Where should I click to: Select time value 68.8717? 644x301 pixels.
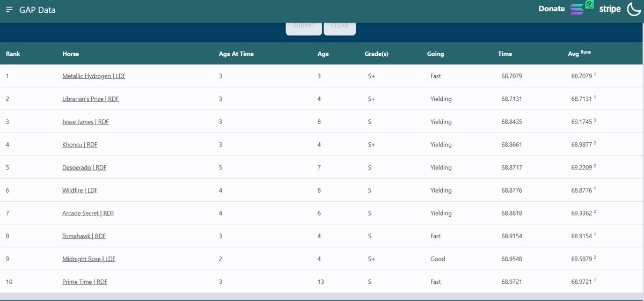(x=511, y=167)
